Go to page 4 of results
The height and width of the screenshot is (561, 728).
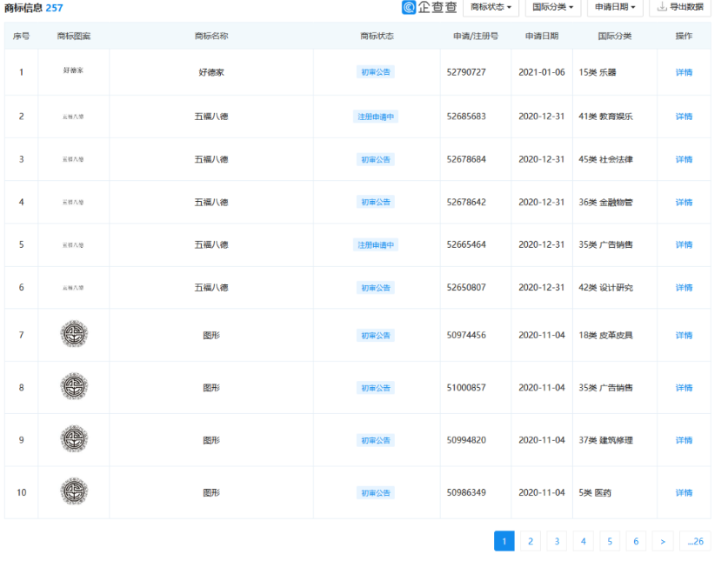(x=583, y=541)
